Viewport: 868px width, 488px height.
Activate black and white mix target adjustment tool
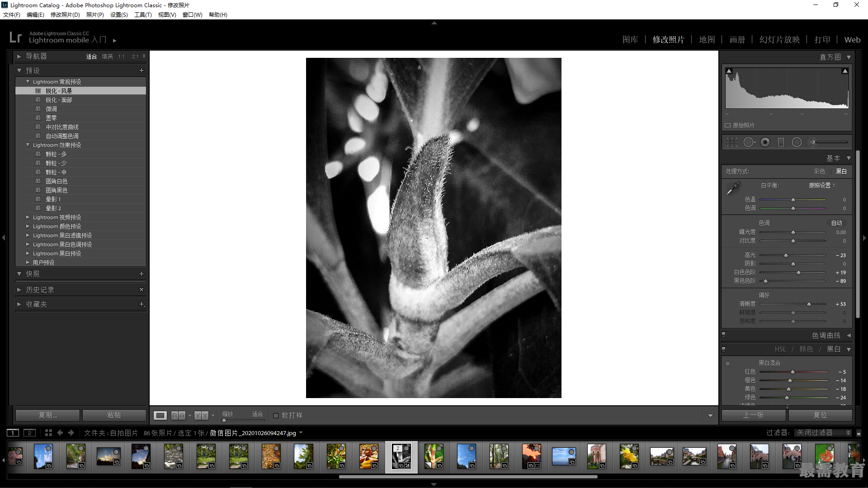tap(727, 363)
